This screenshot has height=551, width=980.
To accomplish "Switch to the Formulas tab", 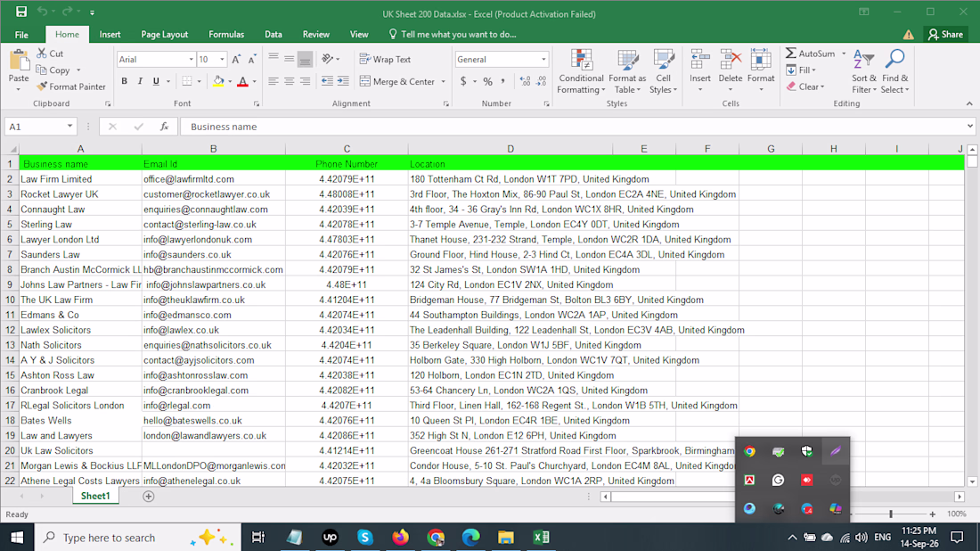I will click(226, 35).
